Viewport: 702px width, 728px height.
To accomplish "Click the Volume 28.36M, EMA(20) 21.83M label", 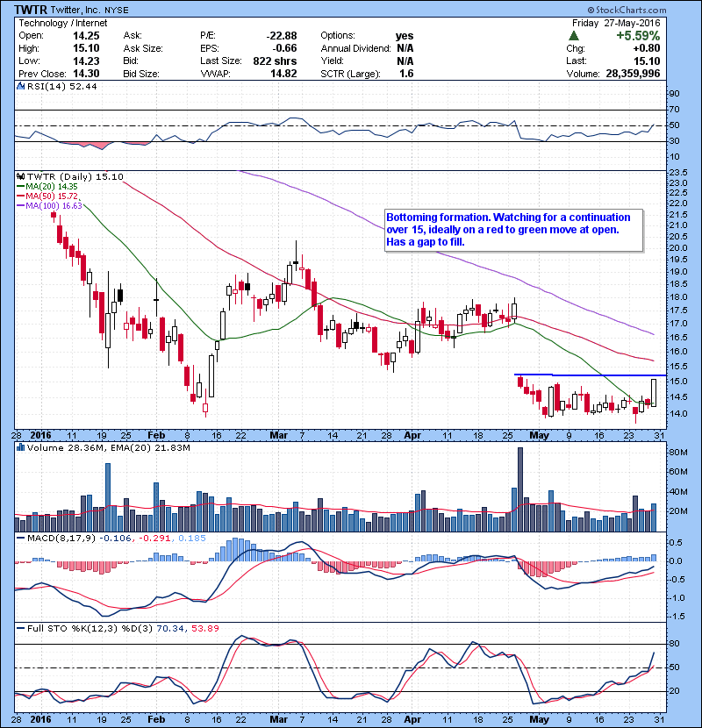I will pos(108,447).
